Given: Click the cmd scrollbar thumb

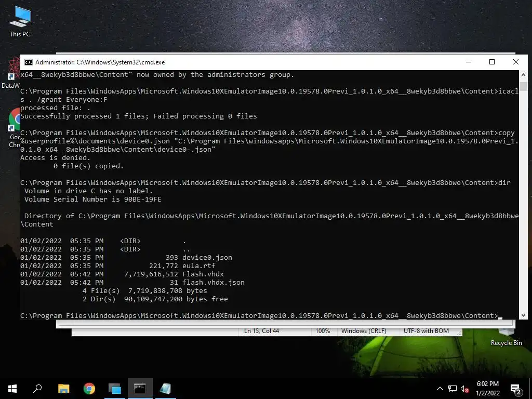Looking at the screenshot, I should [x=523, y=86].
